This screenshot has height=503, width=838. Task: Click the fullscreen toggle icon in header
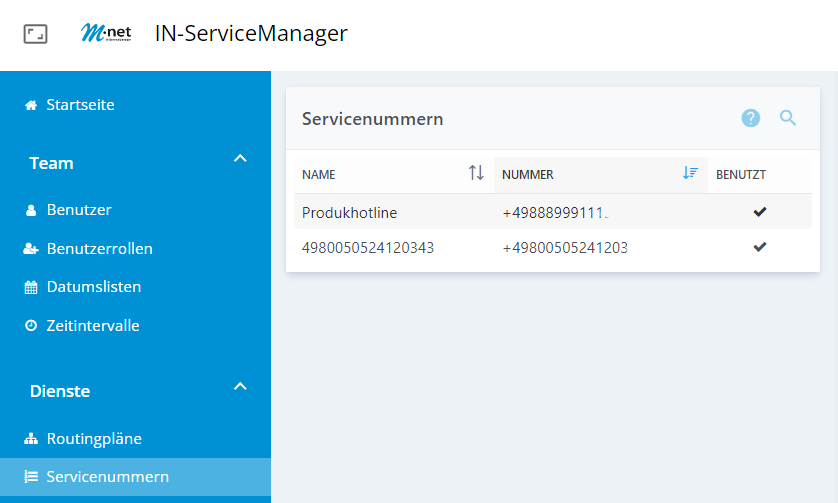click(x=35, y=34)
